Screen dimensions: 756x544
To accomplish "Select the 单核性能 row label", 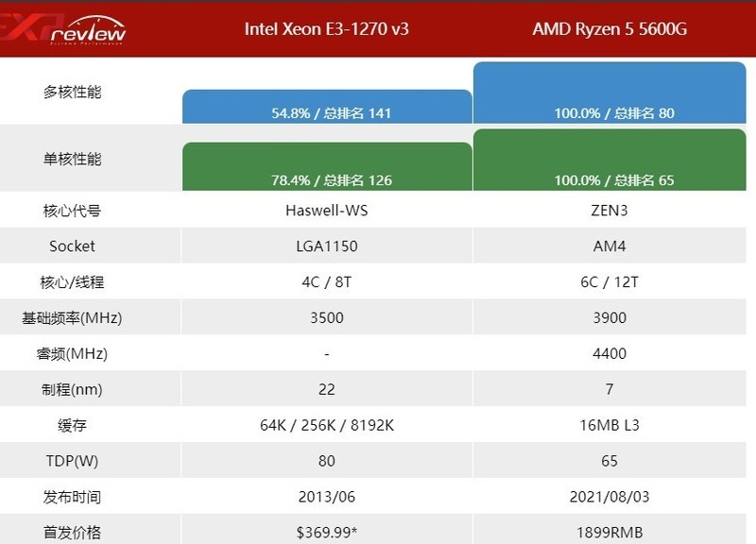I will (x=73, y=159).
